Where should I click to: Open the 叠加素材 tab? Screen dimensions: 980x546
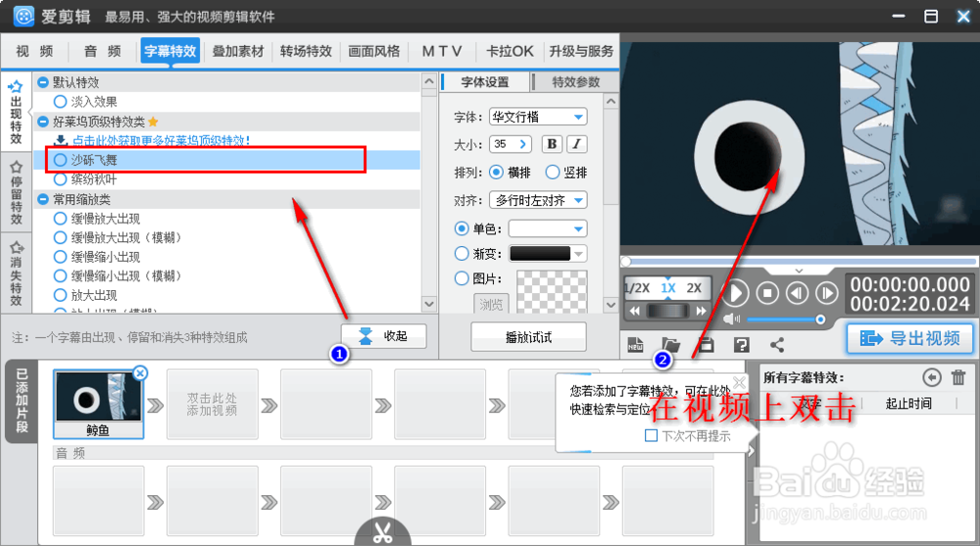click(x=238, y=51)
